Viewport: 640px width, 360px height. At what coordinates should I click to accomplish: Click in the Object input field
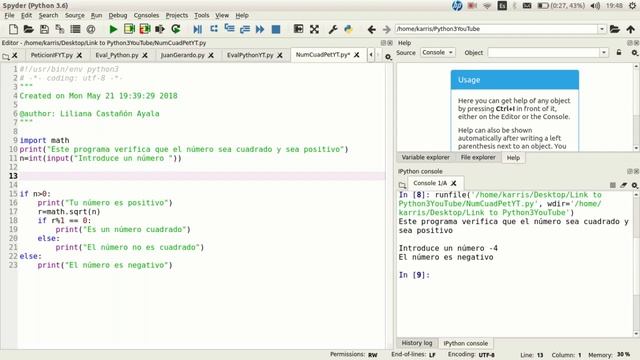coord(544,52)
